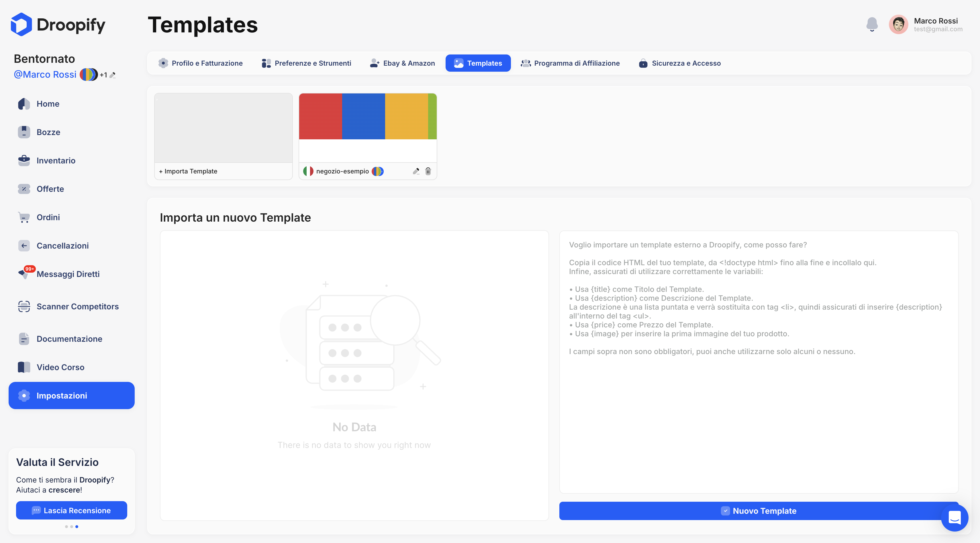980x543 pixels.
Task: Open the notifications bell
Action: coord(872,24)
